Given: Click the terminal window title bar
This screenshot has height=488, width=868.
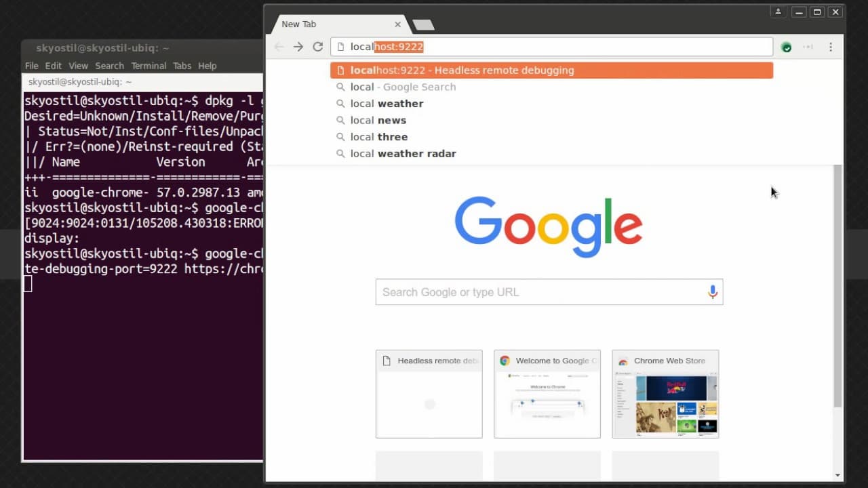Looking at the screenshot, I should tap(142, 48).
